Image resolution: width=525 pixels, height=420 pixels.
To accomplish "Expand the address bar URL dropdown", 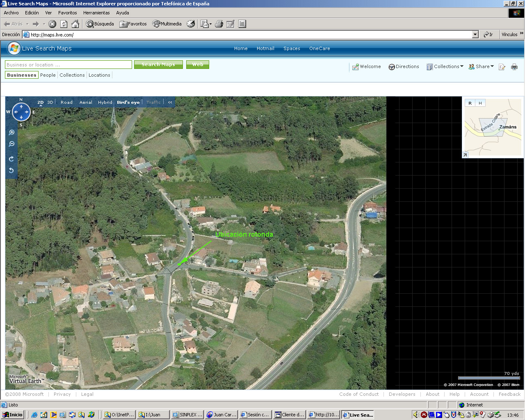I will coord(475,35).
